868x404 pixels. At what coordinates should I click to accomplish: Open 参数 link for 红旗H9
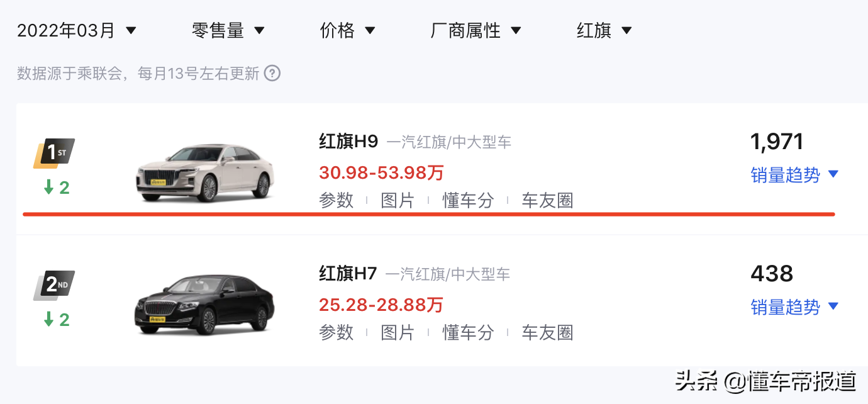[x=337, y=201]
